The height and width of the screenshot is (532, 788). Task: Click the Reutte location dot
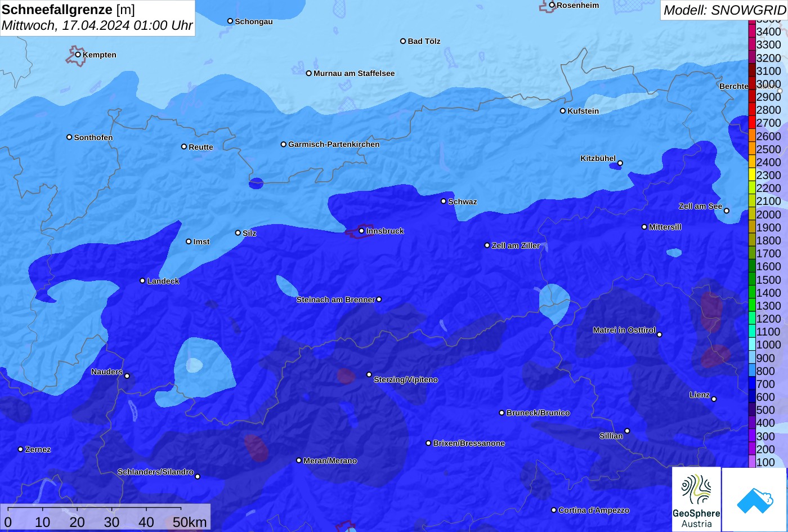click(184, 146)
